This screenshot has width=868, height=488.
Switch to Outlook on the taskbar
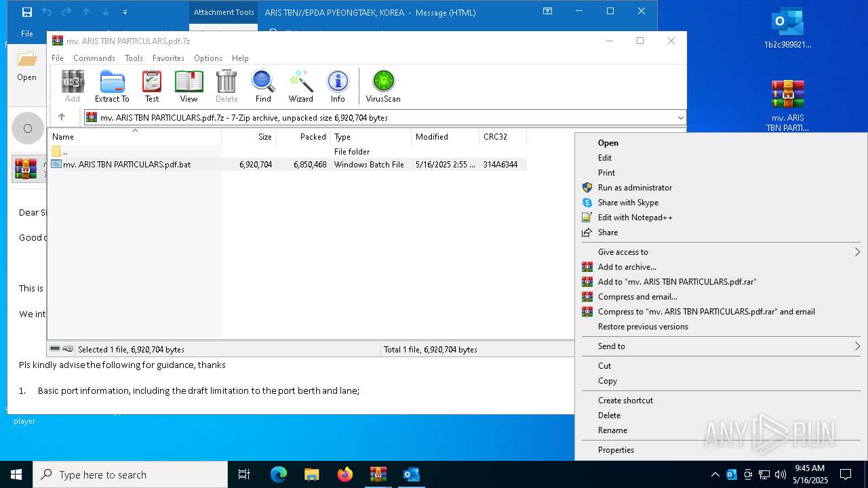(412, 474)
